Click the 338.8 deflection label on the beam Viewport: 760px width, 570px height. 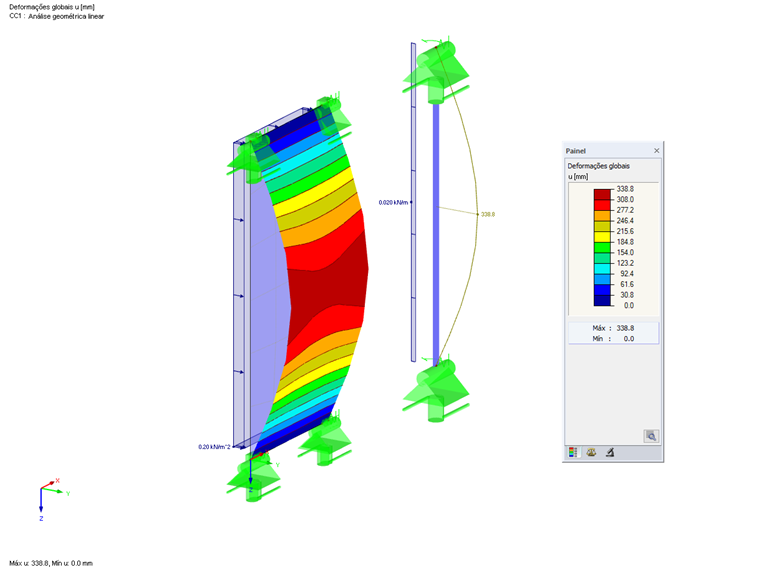(x=488, y=214)
